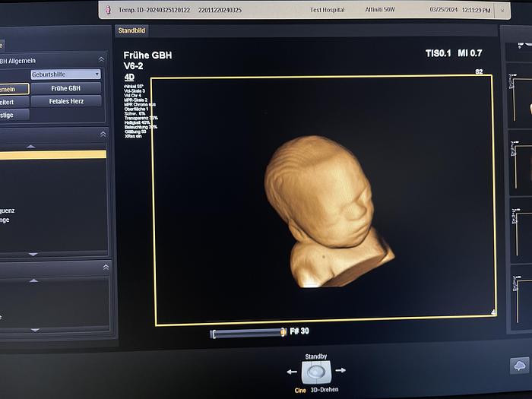Select the highlighted Allgemein button
Image resolution: width=532 pixels, height=399 pixels.
pos(14,89)
